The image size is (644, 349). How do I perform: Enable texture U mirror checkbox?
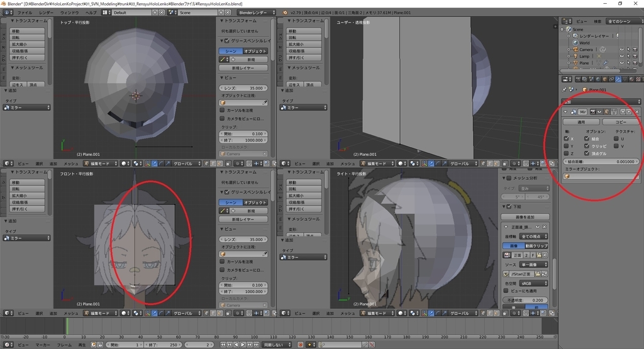click(616, 139)
